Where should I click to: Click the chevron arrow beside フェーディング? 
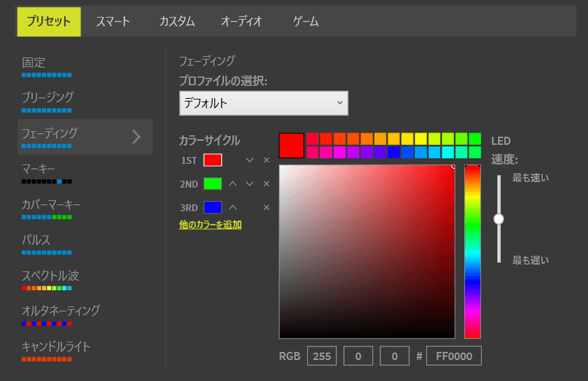pyautogui.click(x=137, y=137)
